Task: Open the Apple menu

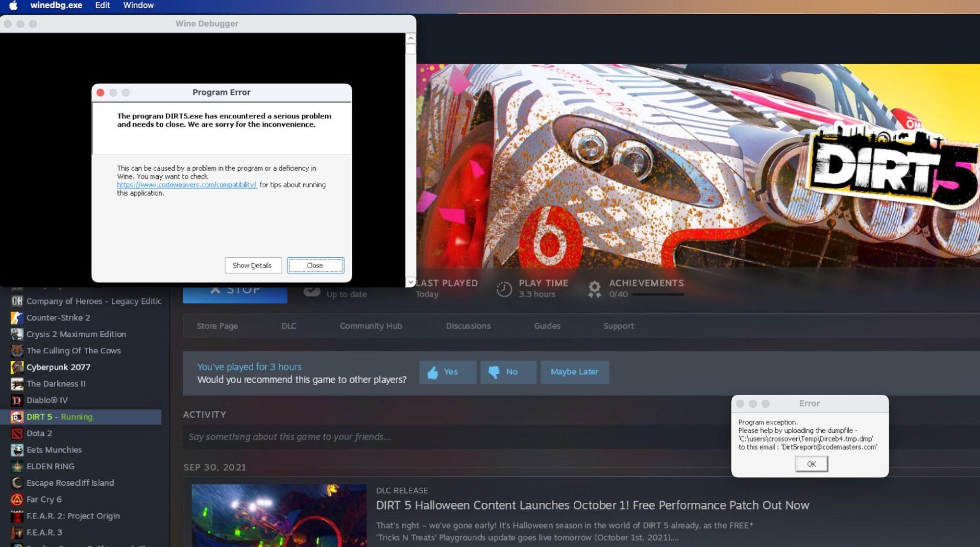Action: click(13, 5)
